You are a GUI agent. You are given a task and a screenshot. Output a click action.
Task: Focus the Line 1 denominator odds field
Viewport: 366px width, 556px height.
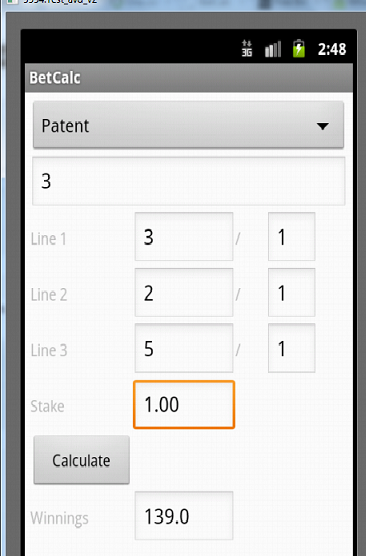pos(292,237)
